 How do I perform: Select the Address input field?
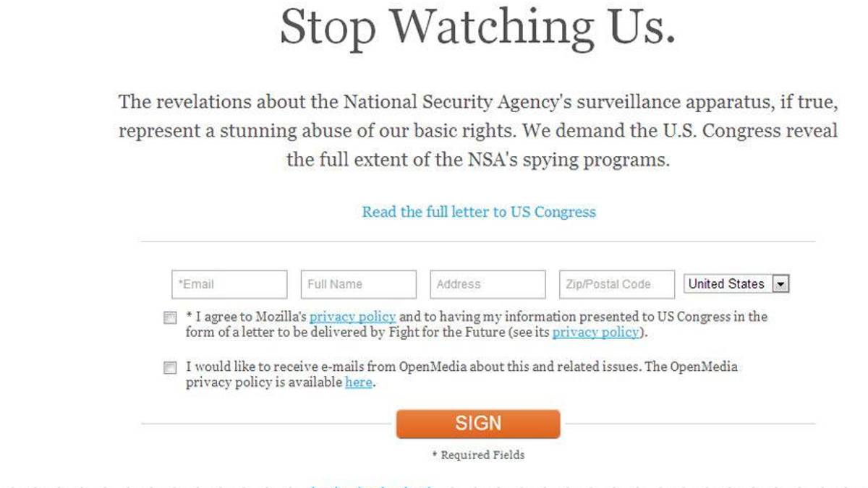[488, 284]
